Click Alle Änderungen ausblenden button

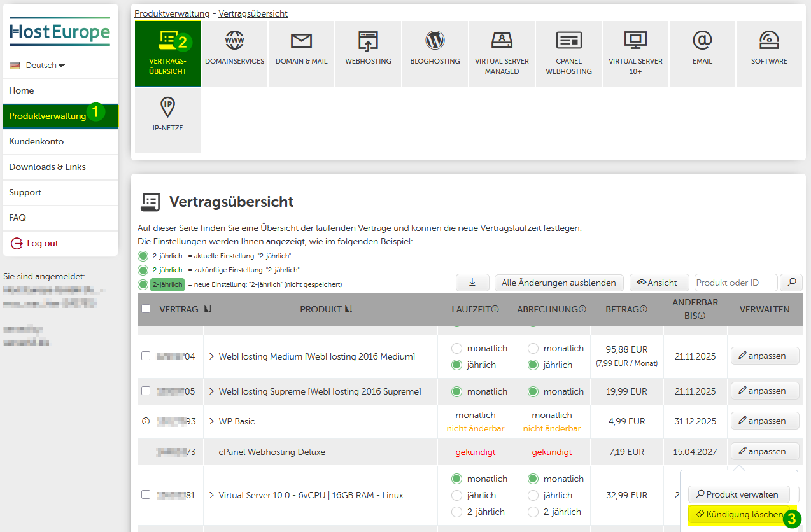click(x=558, y=283)
